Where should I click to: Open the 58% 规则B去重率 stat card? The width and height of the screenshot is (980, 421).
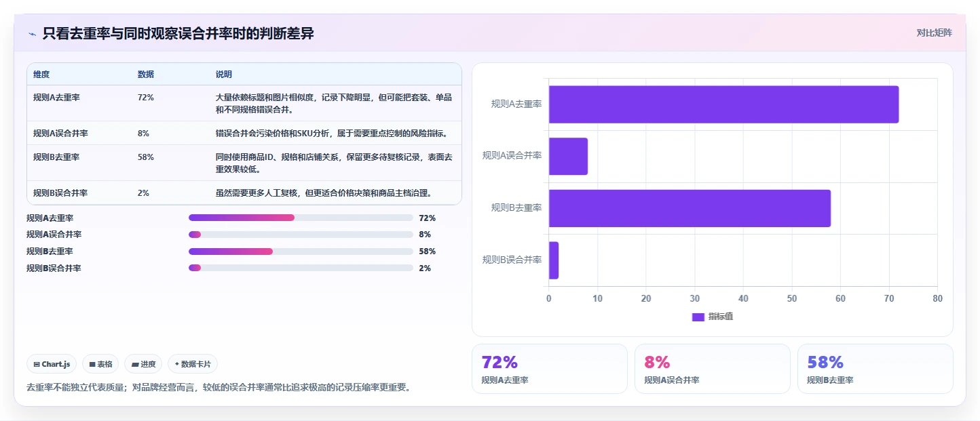pyautogui.click(x=875, y=369)
